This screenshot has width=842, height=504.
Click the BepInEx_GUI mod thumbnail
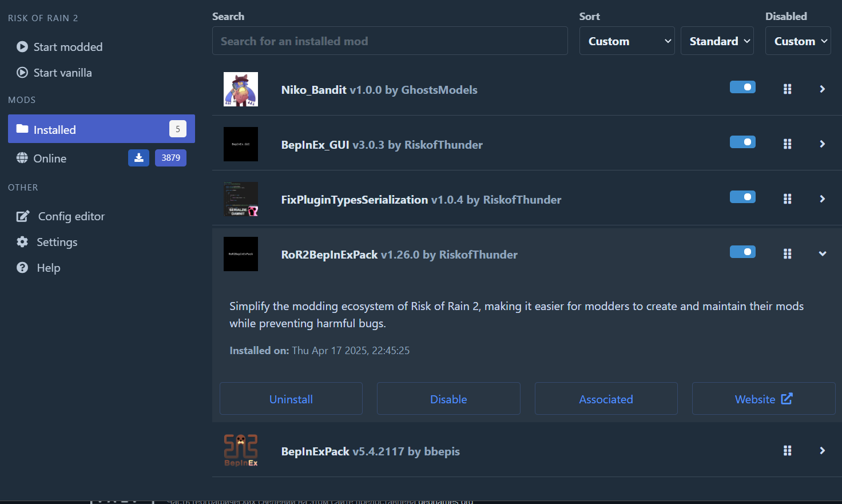tap(241, 144)
